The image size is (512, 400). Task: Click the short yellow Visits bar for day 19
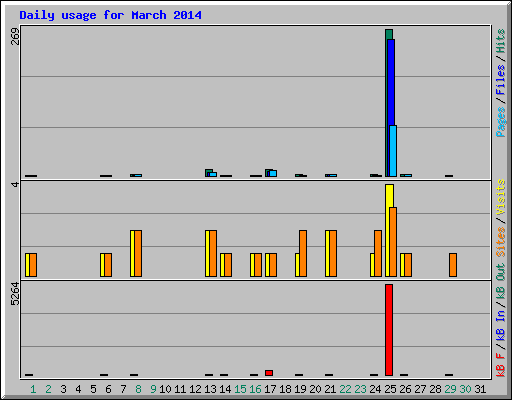(x=297, y=265)
